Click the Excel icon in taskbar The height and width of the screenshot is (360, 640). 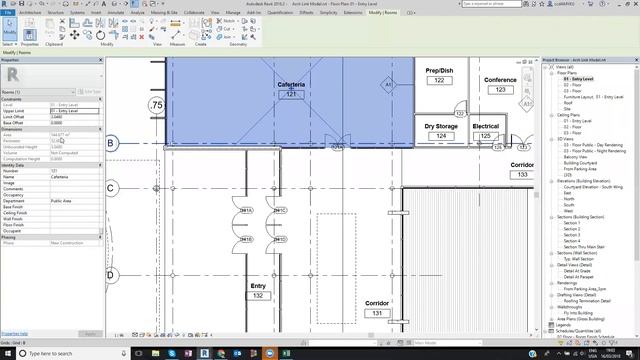(286, 353)
